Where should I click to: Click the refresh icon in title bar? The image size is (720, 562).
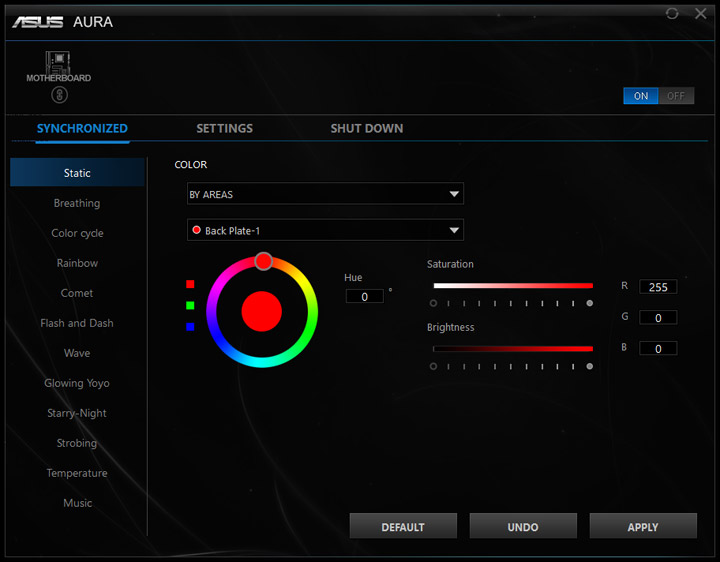[672, 14]
